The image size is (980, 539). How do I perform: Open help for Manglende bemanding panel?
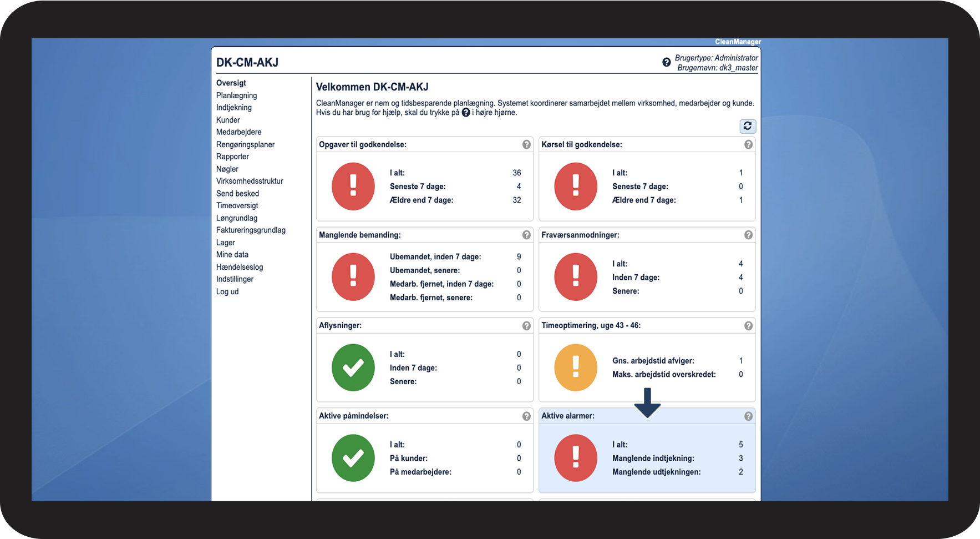(526, 235)
